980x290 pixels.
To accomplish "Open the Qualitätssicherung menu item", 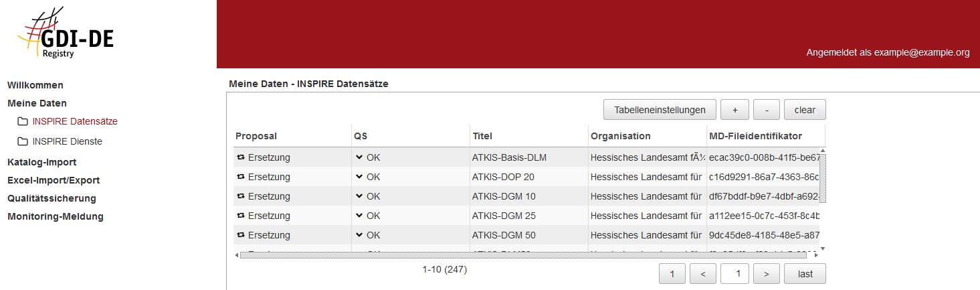I will [52, 198].
